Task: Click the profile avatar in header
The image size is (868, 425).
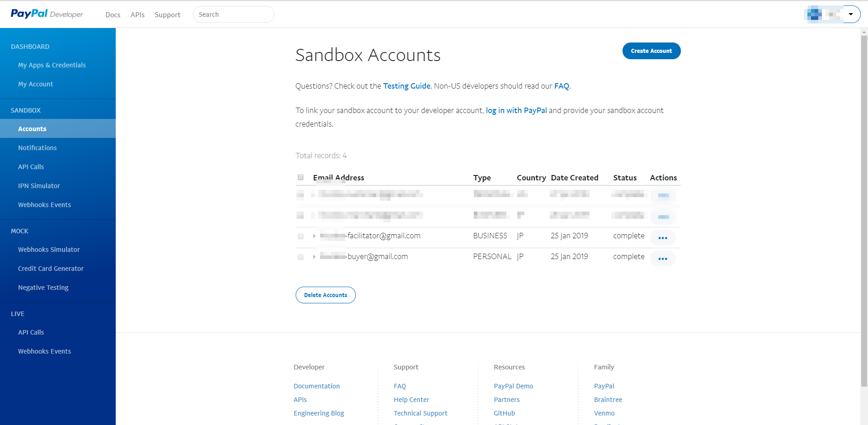Action: click(x=823, y=14)
